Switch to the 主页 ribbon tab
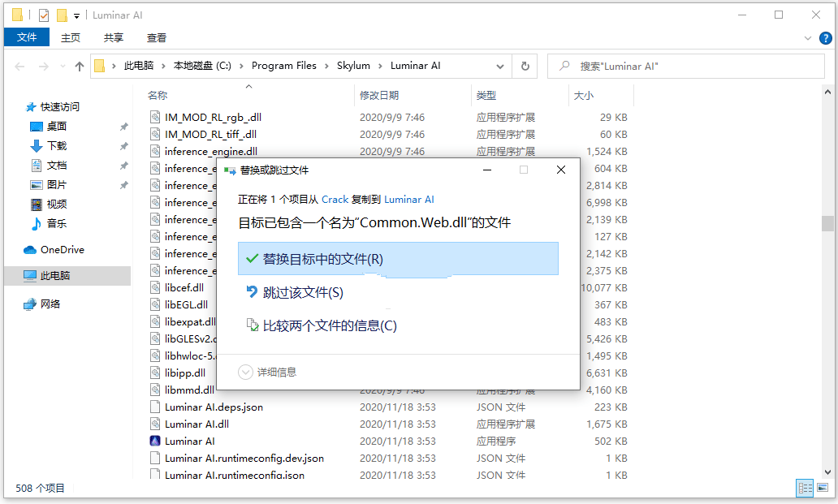 click(70, 37)
